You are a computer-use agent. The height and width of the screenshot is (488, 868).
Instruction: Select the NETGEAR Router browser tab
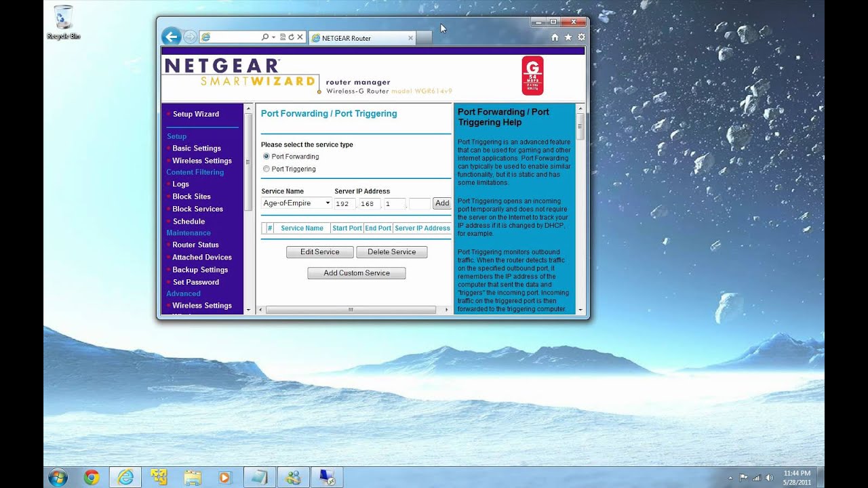click(362, 38)
